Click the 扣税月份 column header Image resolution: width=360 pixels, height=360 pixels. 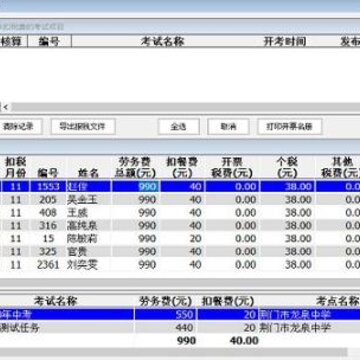15,167
